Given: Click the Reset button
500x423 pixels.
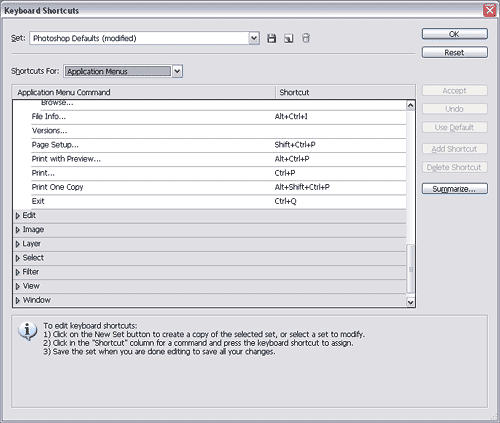Looking at the screenshot, I should click(455, 52).
